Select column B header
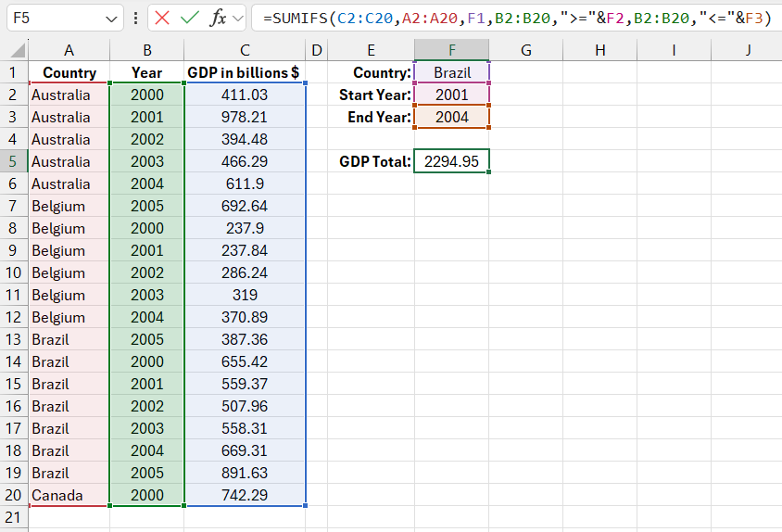The height and width of the screenshot is (532, 782). (x=146, y=50)
